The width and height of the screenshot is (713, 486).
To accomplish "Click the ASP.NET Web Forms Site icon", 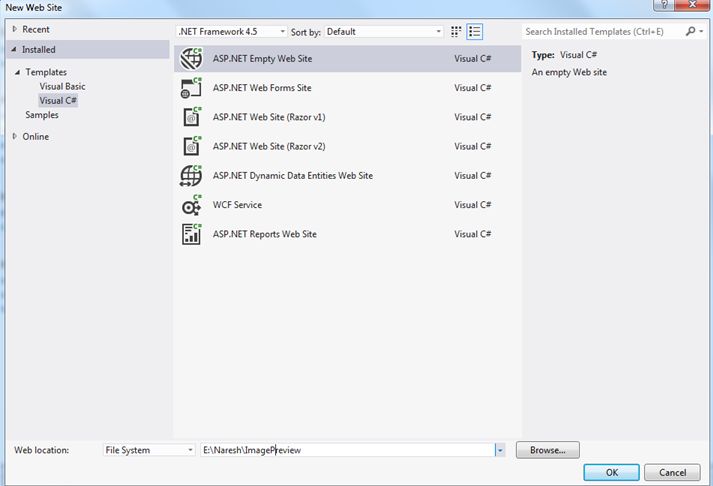I will pos(191,88).
